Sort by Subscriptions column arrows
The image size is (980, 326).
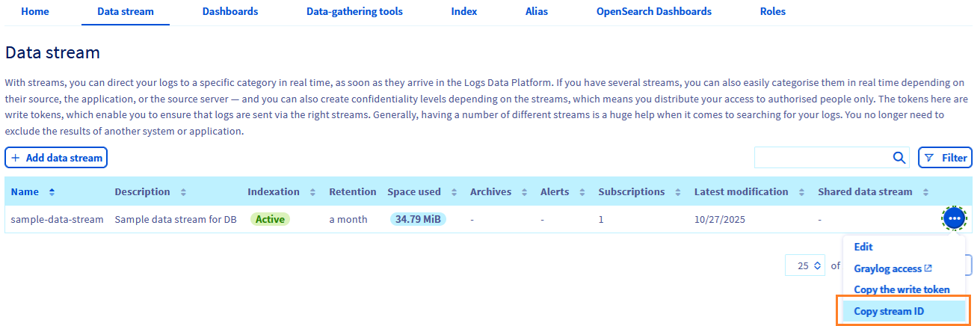point(678,192)
